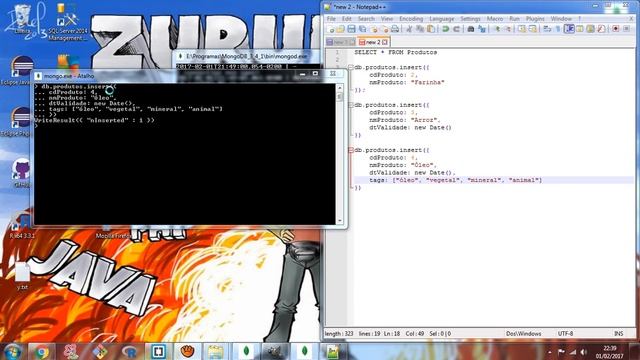Click the Zoom In toolbar icon
Image resolution: width=640 pixels, height=360 pixels.
click(497, 29)
